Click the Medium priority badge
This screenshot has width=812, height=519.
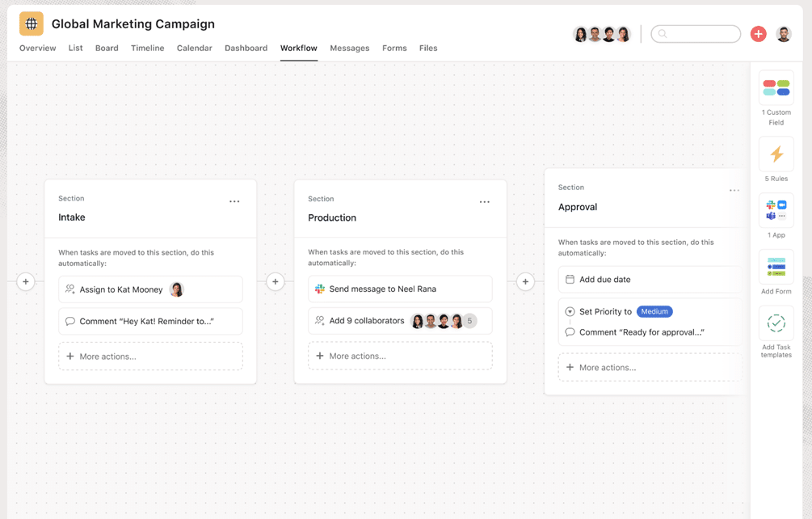pyautogui.click(x=654, y=311)
